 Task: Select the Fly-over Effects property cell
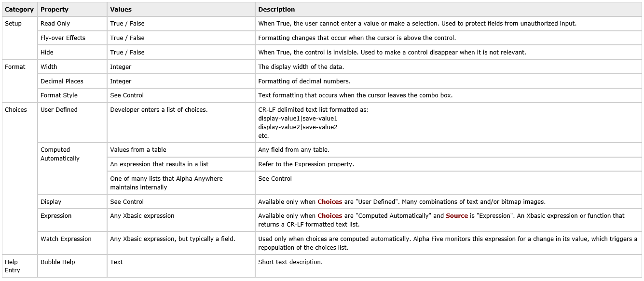tap(72, 38)
